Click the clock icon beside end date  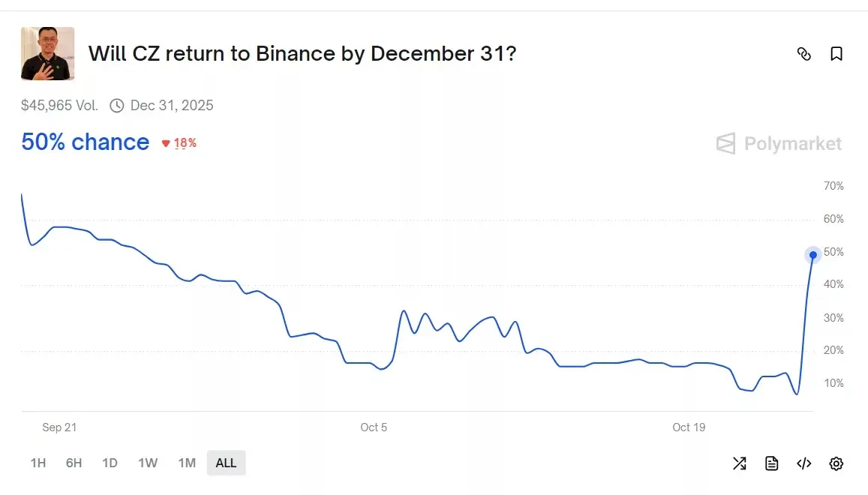click(116, 106)
